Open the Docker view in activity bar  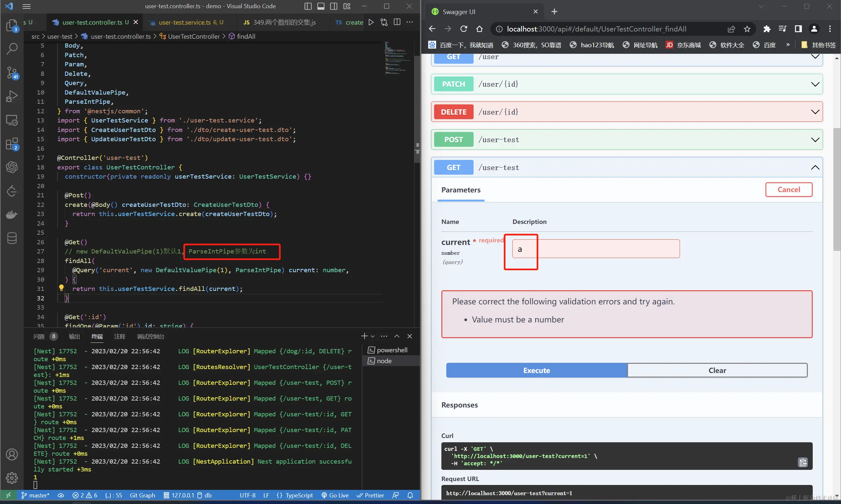pyautogui.click(x=12, y=215)
